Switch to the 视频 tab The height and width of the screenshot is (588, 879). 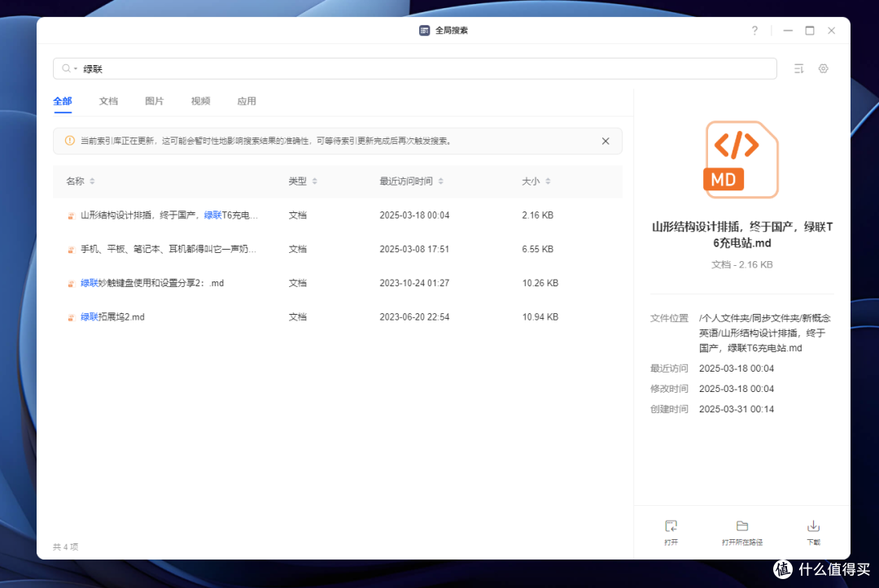click(200, 101)
